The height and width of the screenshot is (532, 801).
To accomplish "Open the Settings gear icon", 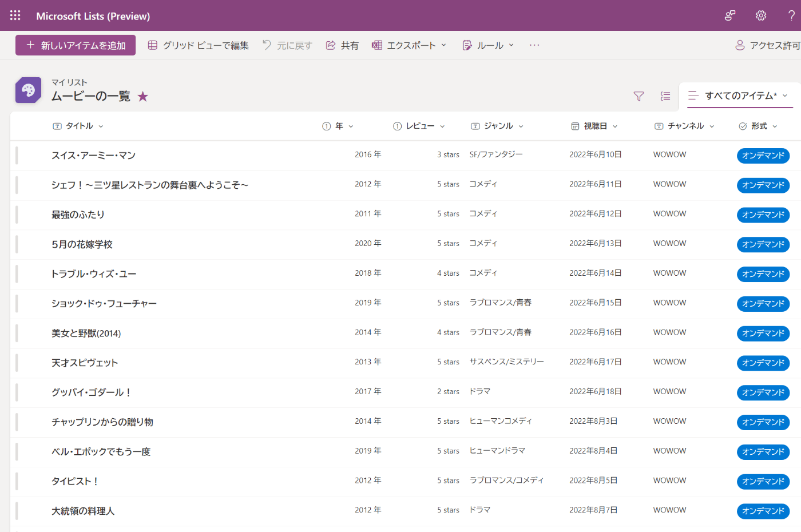I will 760,15.
